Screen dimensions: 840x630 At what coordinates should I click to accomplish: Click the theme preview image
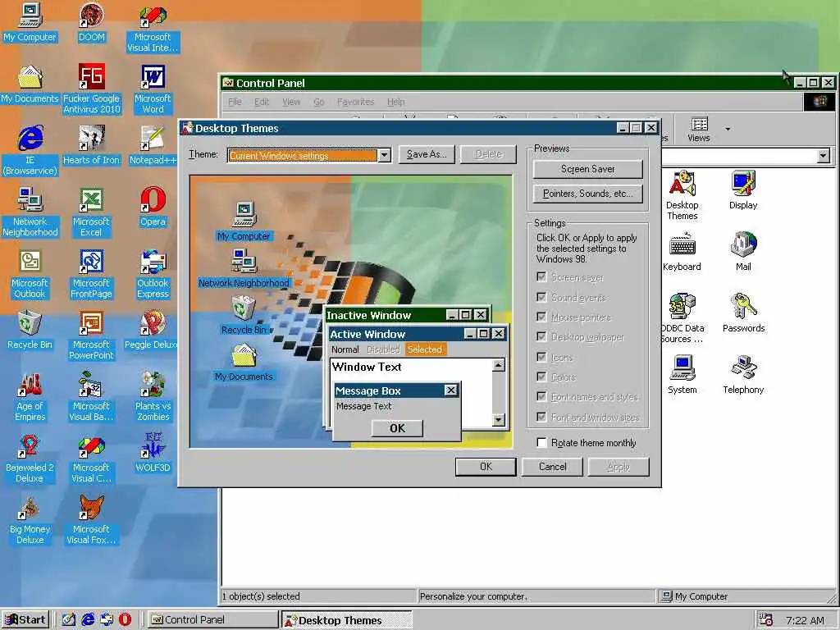click(351, 312)
